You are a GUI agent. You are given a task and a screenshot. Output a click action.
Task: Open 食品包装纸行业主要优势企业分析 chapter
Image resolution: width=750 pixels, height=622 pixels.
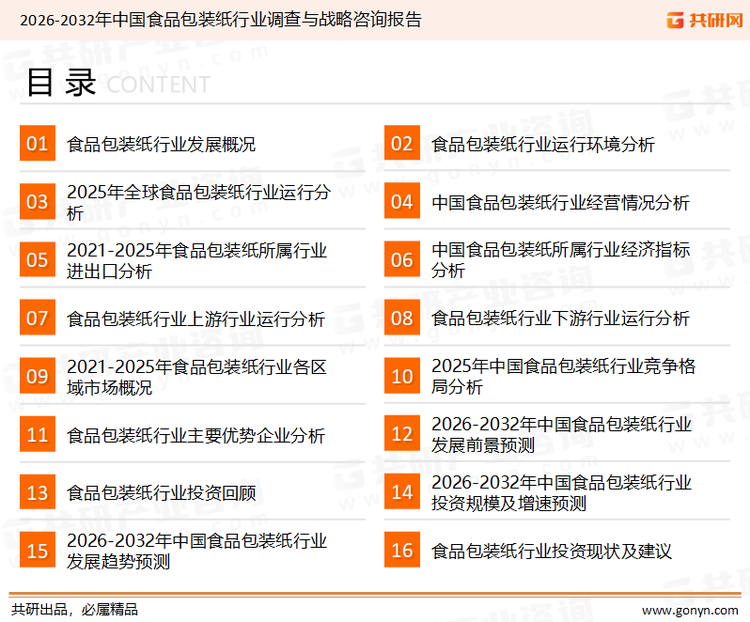(195, 435)
